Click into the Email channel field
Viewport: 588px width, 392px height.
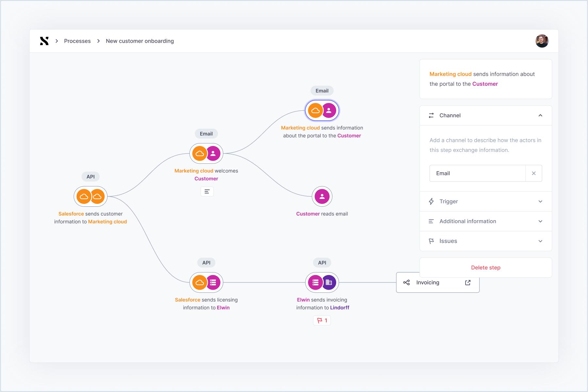click(x=477, y=173)
